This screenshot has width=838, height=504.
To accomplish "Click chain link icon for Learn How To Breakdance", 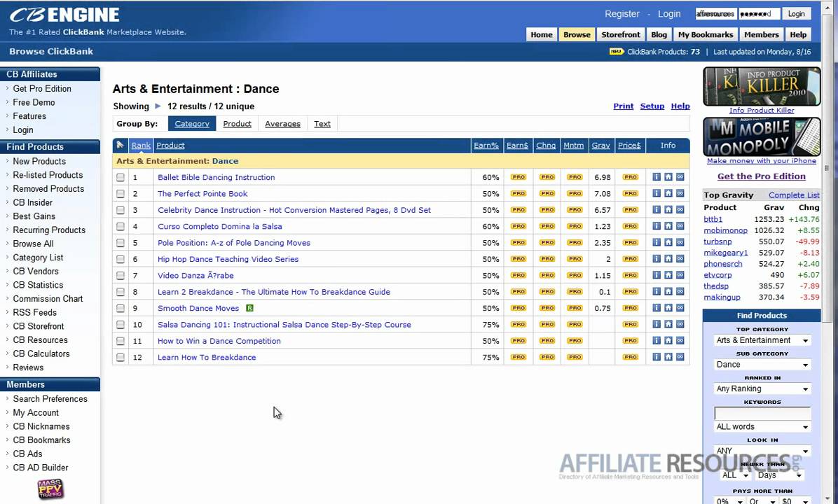I will tap(680, 356).
